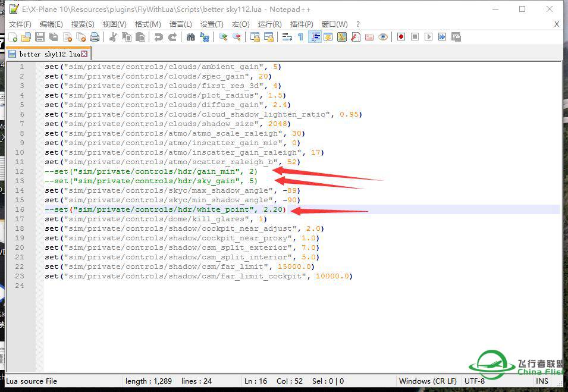568x392 pixels.
Task: Toggle word wrap toolbar icon
Action: (287, 37)
